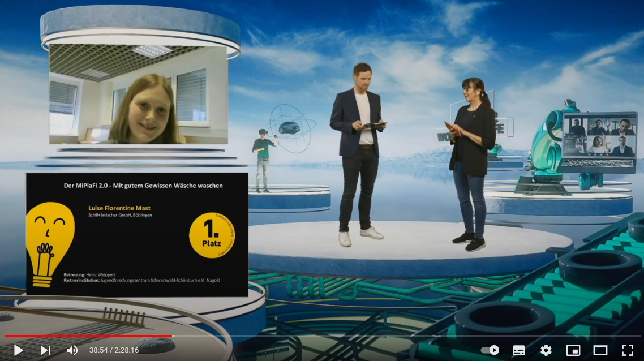Screen dimensions: 644x361
Task: Click the man in the blue blazer
Action: tap(359, 153)
